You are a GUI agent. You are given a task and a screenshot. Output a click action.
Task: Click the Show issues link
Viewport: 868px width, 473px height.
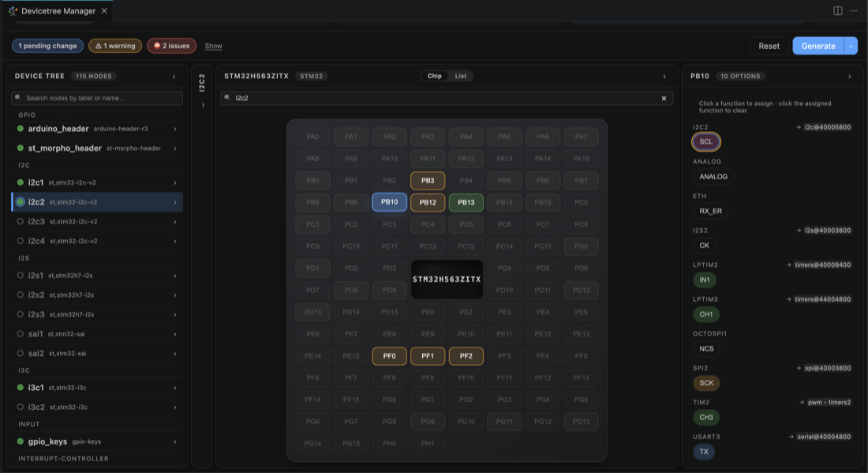[213, 46]
